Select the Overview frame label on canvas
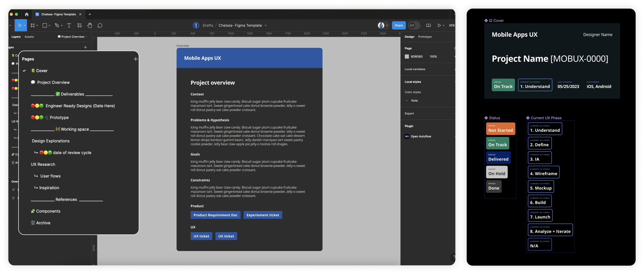The width and height of the screenshot is (644, 274). [182, 46]
